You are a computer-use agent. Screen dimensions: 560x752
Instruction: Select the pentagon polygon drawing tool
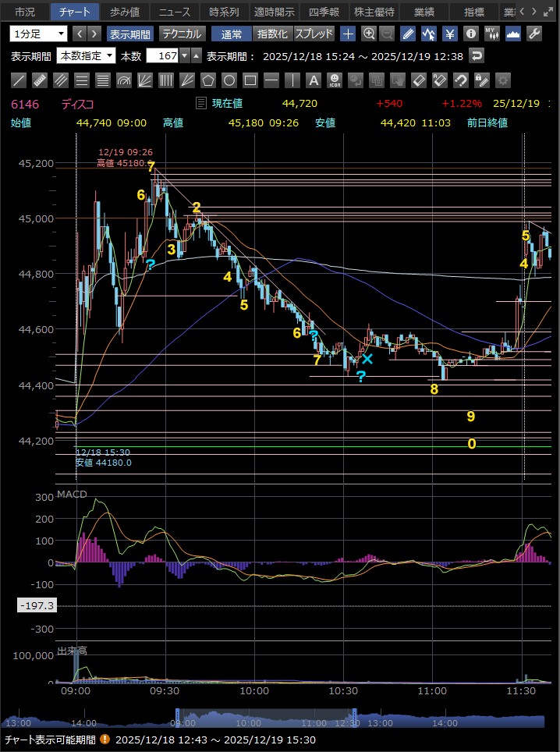pyautogui.click(x=207, y=80)
